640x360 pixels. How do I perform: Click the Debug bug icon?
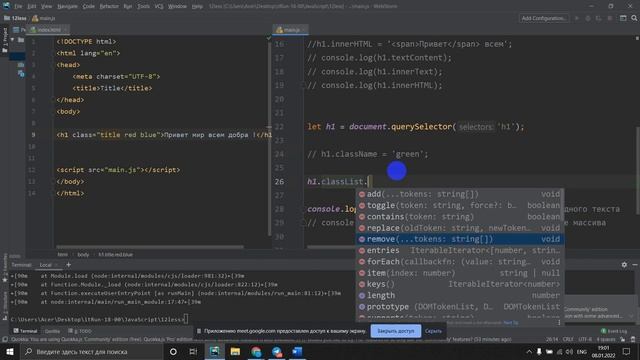click(588, 18)
